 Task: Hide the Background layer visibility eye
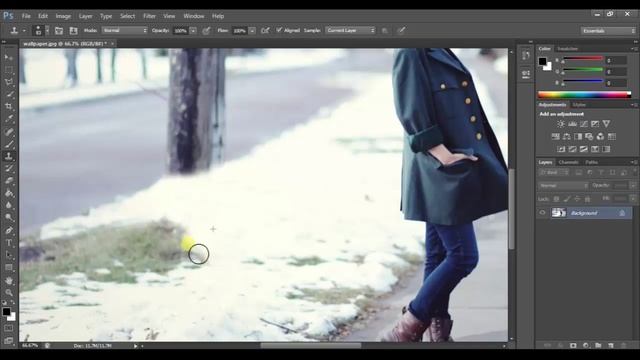click(542, 213)
